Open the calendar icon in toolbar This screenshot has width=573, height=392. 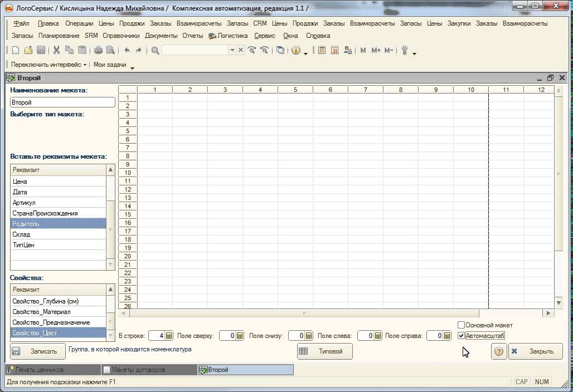pyautogui.click(x=335, y=50)
